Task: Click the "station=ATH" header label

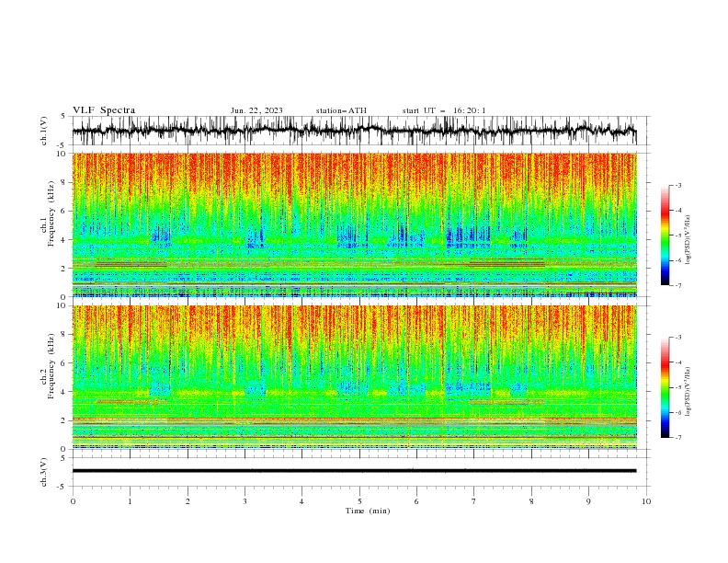Action: coord(341,110)
